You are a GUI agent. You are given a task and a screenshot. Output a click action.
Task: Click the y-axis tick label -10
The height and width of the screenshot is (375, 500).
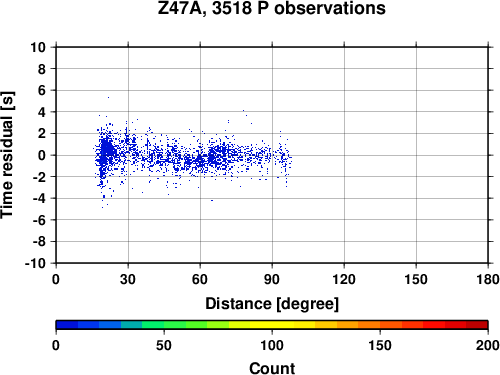[35, 263]
